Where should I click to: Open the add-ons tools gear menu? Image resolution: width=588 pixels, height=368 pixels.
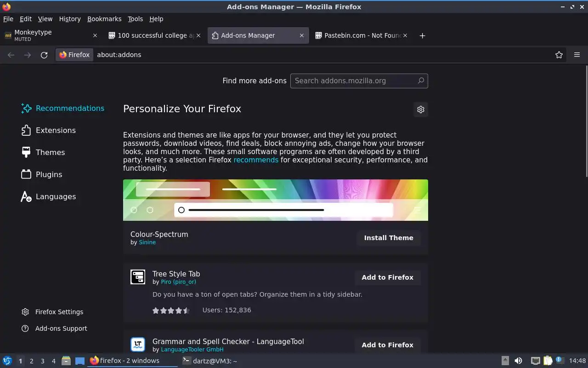click(421, 109)
